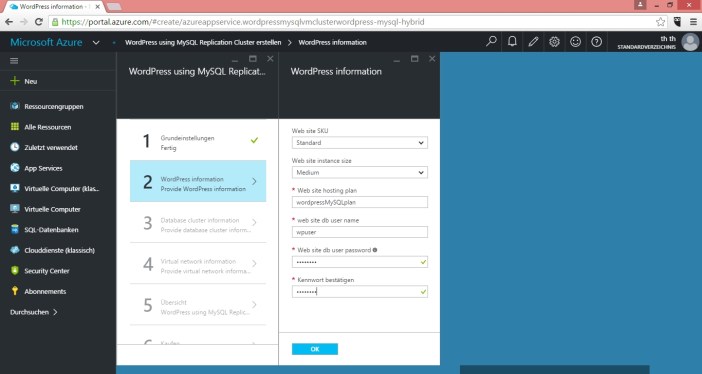This screenshot has width=702, height=374.
Task: Click the OK button
Action: (315, 349)
